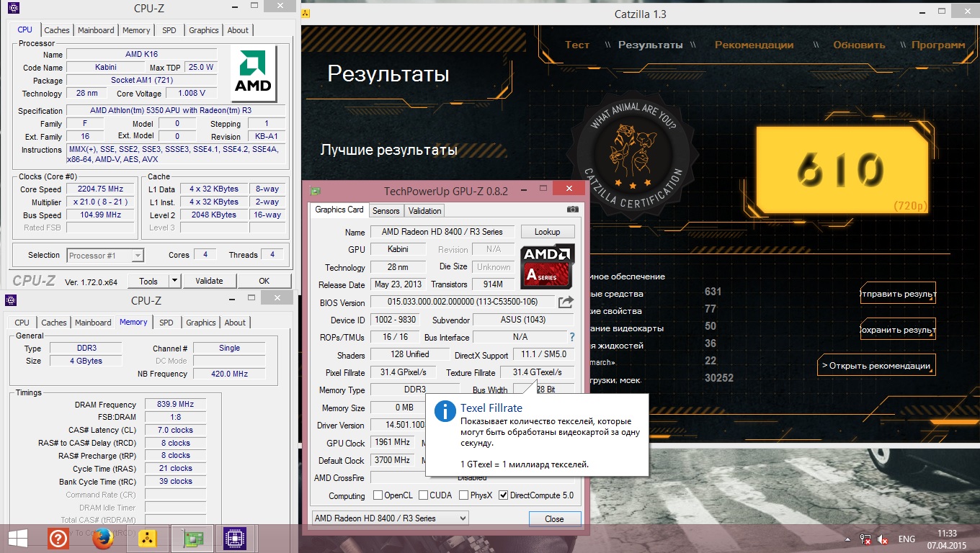Open the Тест section in Catzilla
The width and height of the screenshot is (980, 553).
(577, 45)
